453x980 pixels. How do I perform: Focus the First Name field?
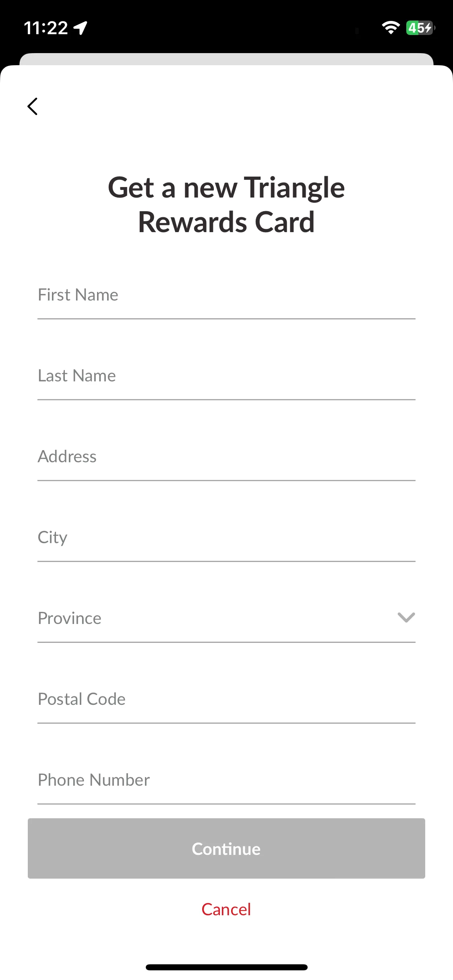[x=226, y=295]
